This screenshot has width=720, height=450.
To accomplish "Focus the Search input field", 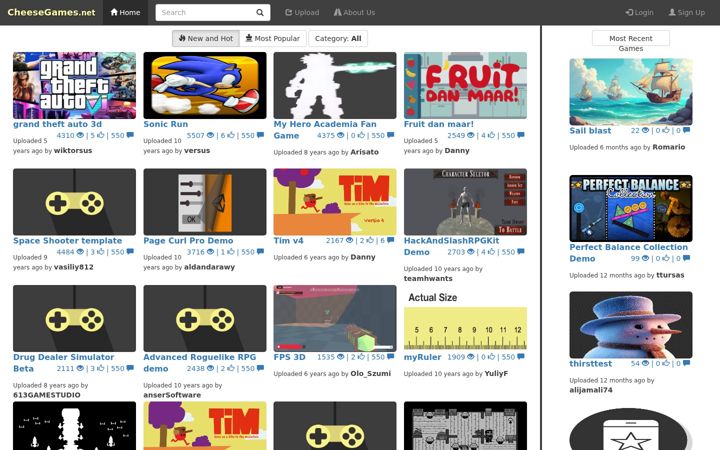I will (x=205, y=12).
